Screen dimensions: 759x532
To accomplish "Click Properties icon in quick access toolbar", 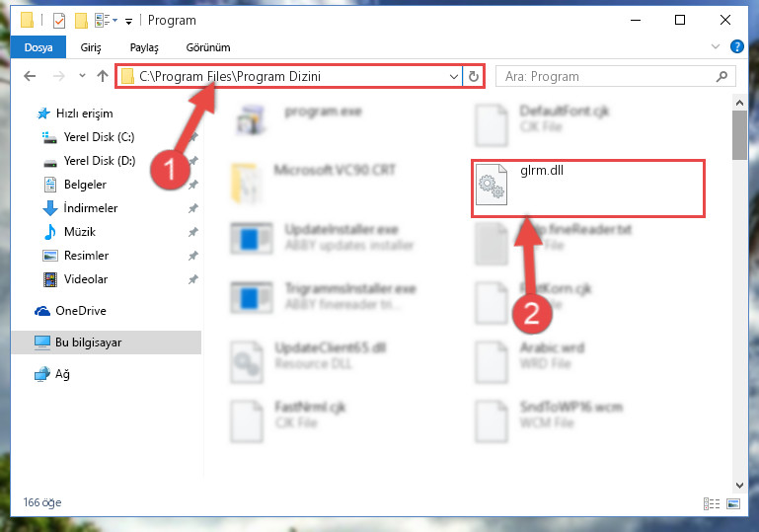I will point(58,21).
